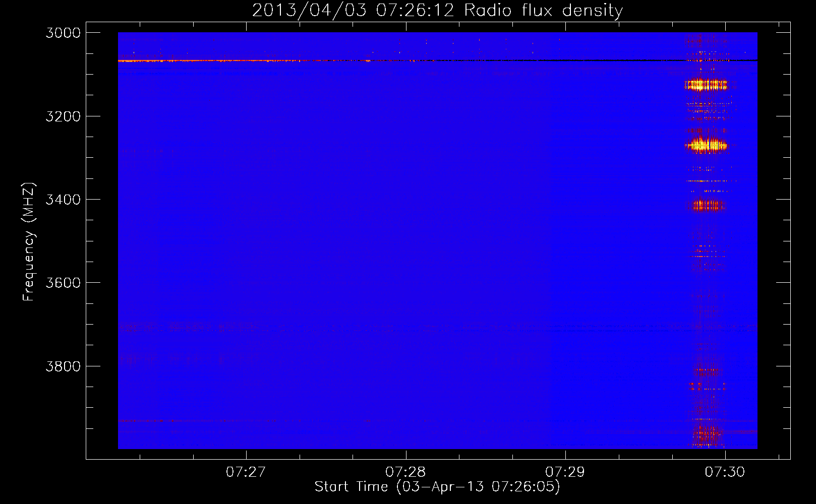Click the 07:29 time tick label
Screen dimensions: 816x504
[565, 472]
